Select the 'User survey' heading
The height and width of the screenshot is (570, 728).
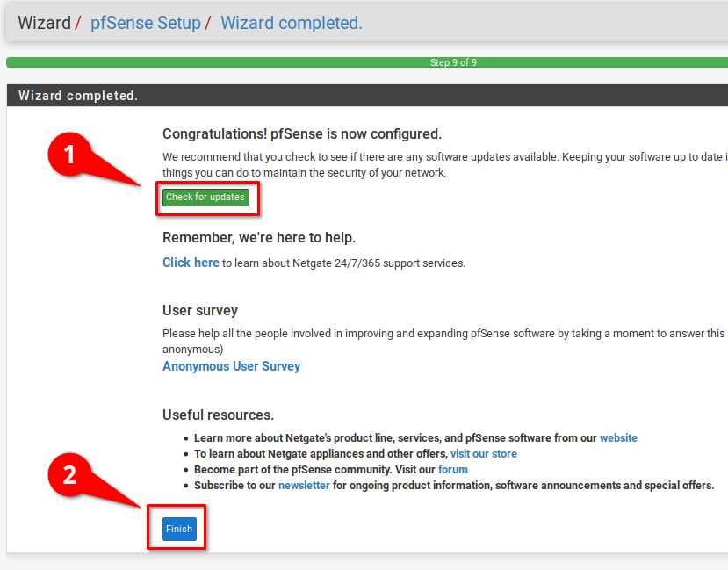click(200, 310)
